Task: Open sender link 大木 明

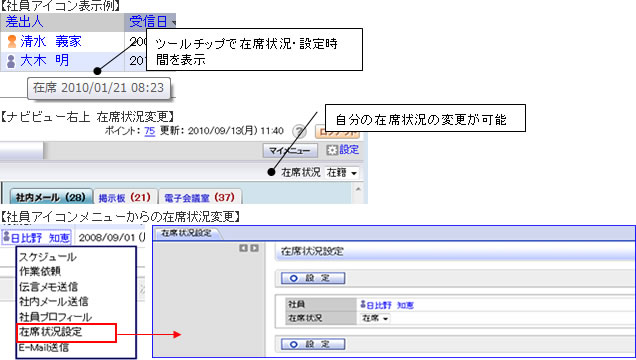Action: click(x=45, y=61)
